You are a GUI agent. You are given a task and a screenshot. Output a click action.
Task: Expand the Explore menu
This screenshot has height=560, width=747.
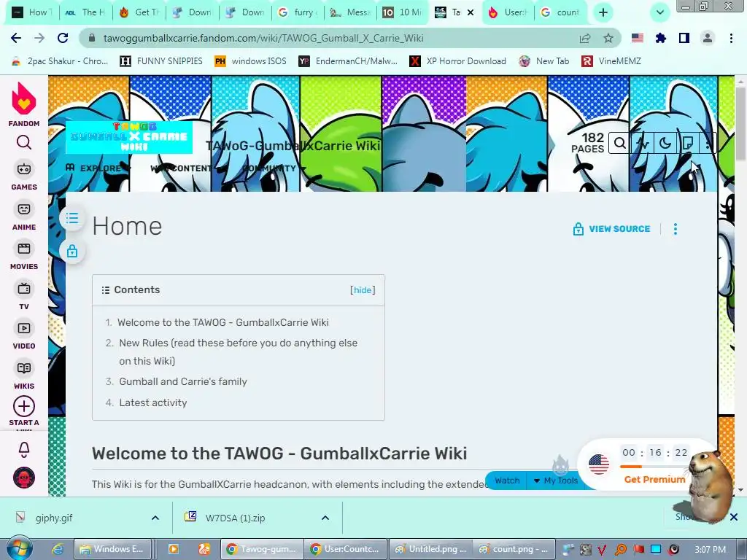(98, 168)
